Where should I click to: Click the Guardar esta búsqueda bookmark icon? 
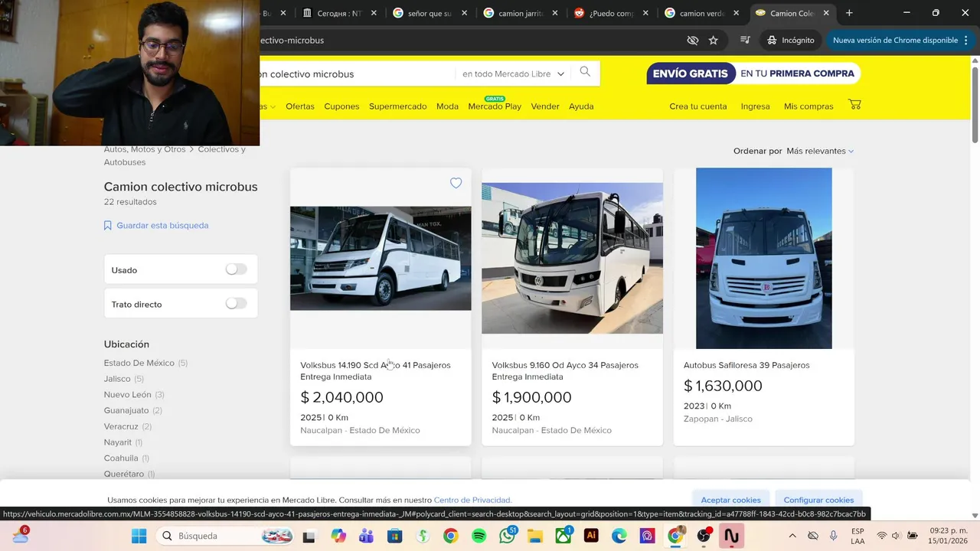click(108, 226)
